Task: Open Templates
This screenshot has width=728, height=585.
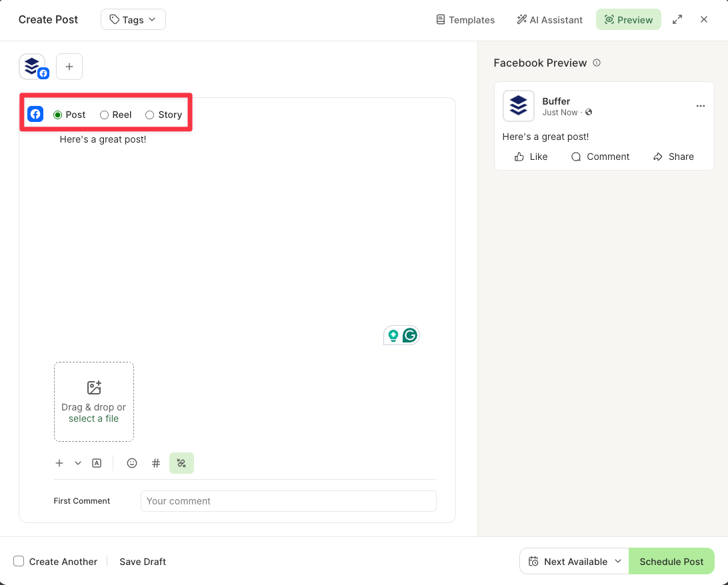Action: click(x=465, y=19)
